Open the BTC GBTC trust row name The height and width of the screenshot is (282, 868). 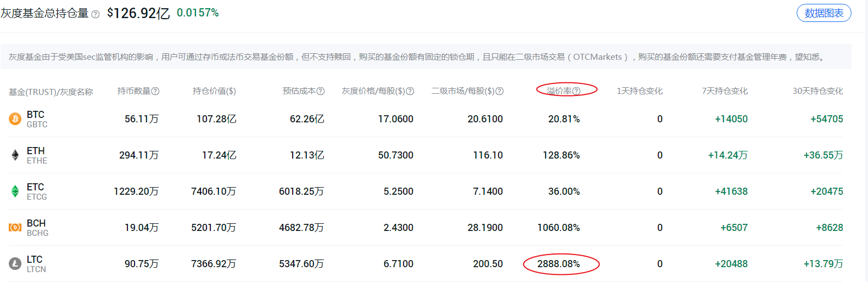pos(37,119)
